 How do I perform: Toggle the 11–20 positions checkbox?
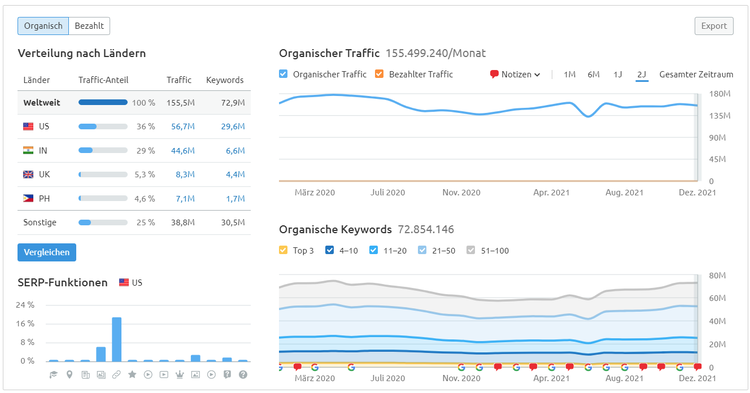(x=374, y=250)
